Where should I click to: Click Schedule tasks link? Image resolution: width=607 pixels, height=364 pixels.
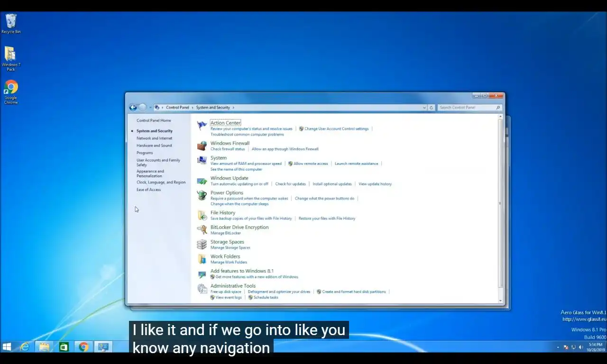[266, 298]
